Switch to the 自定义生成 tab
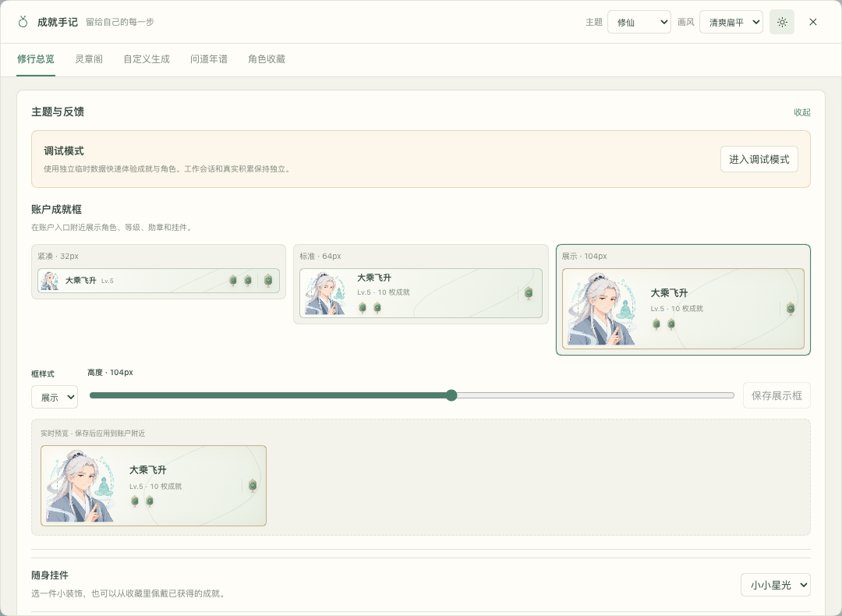842x616 pixels. pos(147,59)
